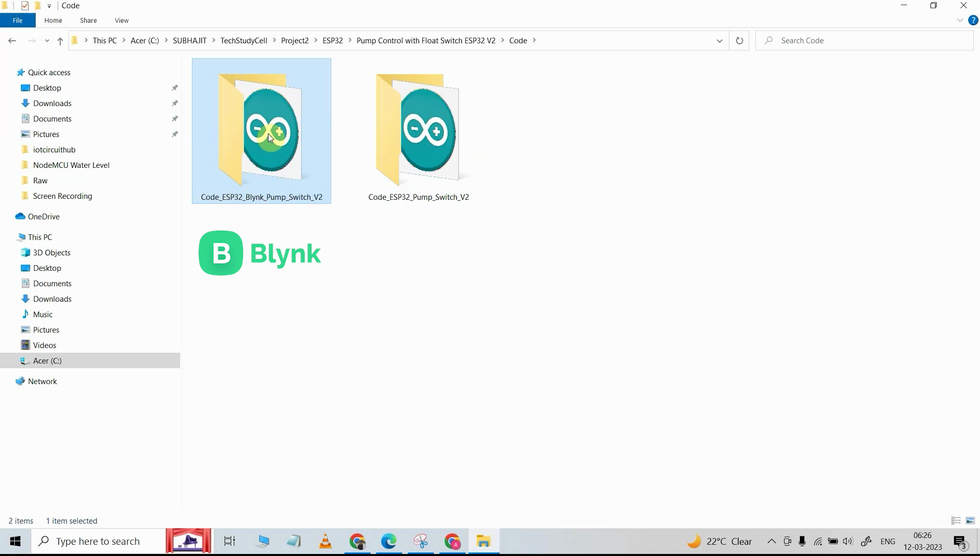Open Help with the question mark button
Viewport: 980px width, 556px height.
point(973,20)
